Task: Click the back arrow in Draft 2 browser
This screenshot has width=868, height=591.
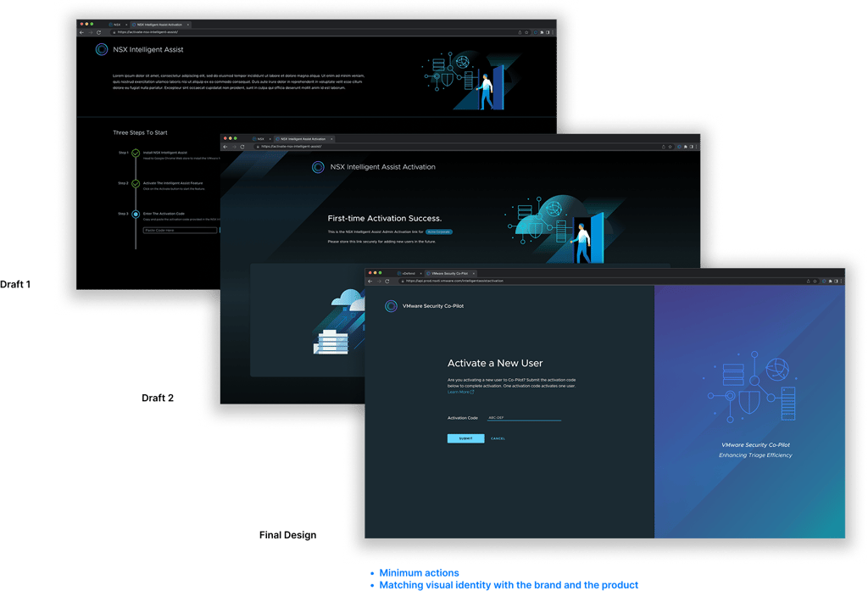Action: click(x=225, y=147)
